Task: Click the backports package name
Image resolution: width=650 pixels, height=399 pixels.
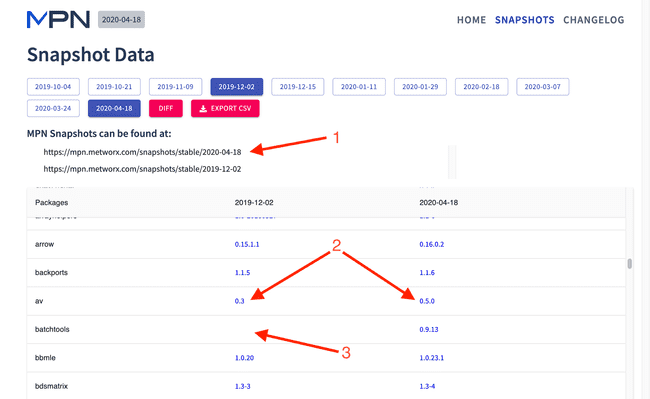Action: tap(51, 273)
